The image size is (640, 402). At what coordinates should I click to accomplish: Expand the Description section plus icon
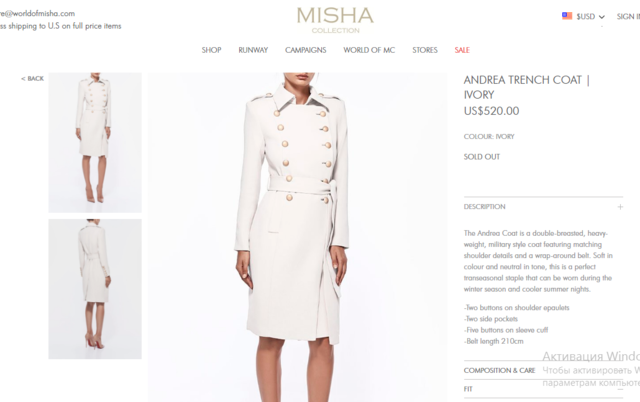click(x=620, y=207)
